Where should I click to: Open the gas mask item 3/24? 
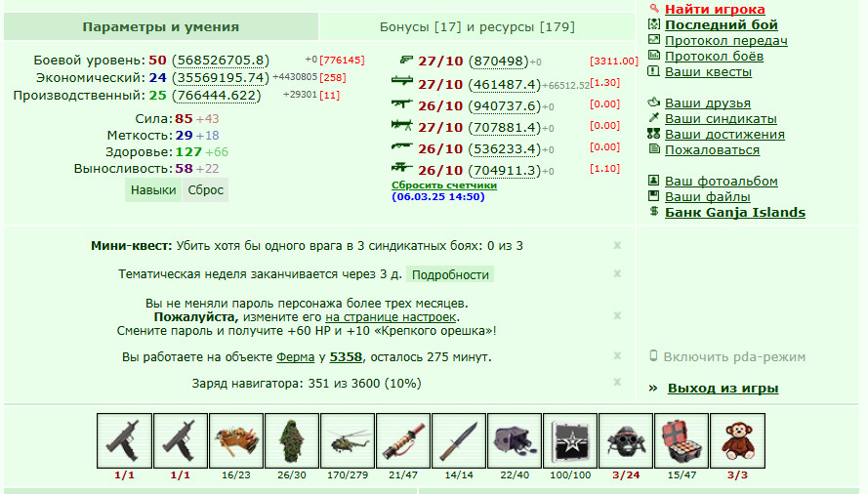tap(626, 441)
